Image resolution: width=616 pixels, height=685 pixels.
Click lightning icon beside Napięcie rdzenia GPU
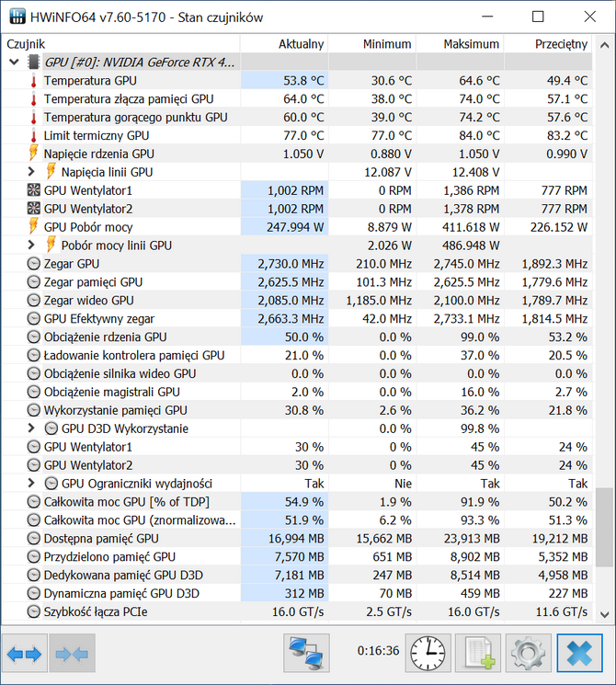point(34,154)
